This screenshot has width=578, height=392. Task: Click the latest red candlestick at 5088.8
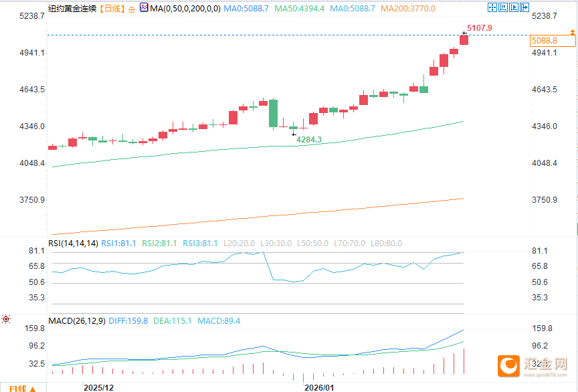pyautogui.click(x=464, y=40)
